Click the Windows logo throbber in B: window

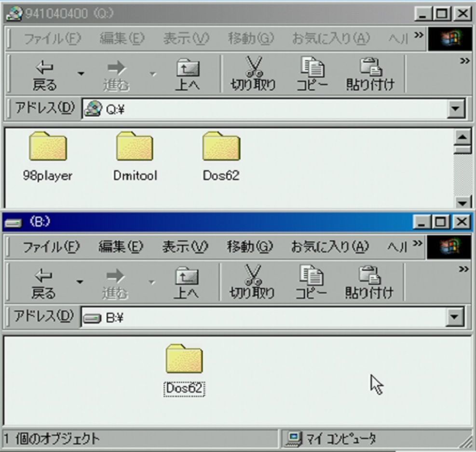449,247
